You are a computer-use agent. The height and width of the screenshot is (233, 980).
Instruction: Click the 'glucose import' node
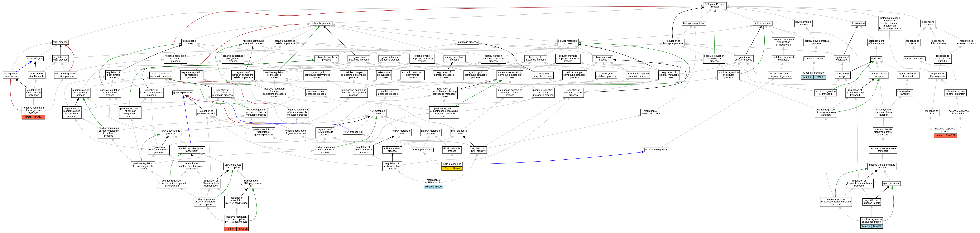pyautogui.click(x=891, y=183)
